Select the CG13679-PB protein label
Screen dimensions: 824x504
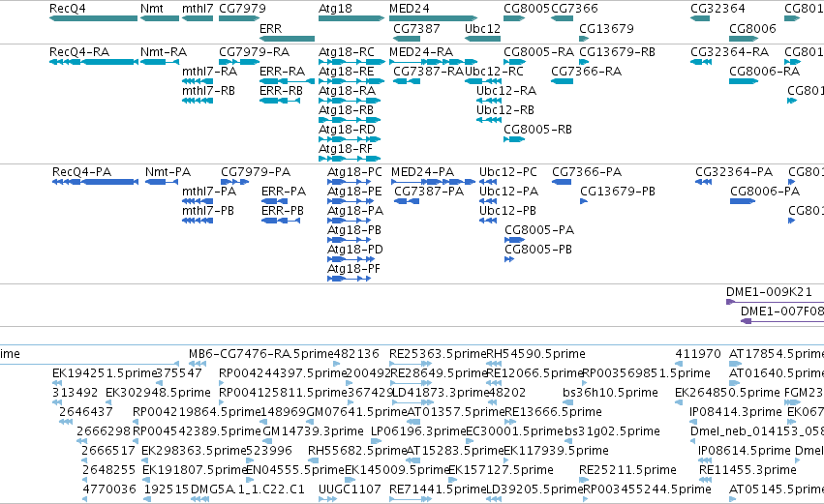618,193
